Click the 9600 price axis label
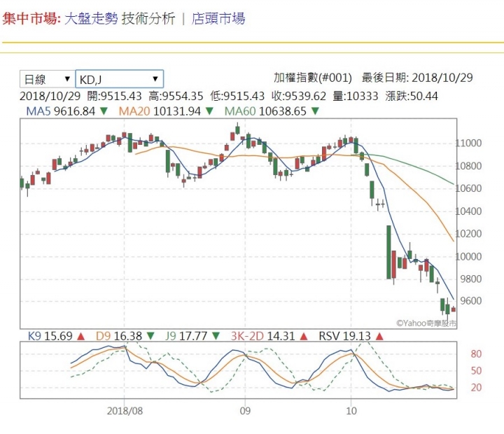Viewport: 504px width, 434px height. click(x=471, y=301)
